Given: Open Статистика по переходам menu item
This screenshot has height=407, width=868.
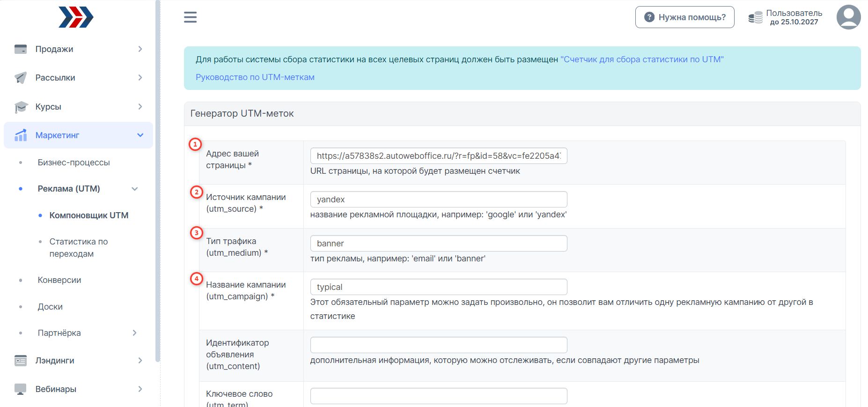Looking at the screenshot, I should tap(79, 248).
